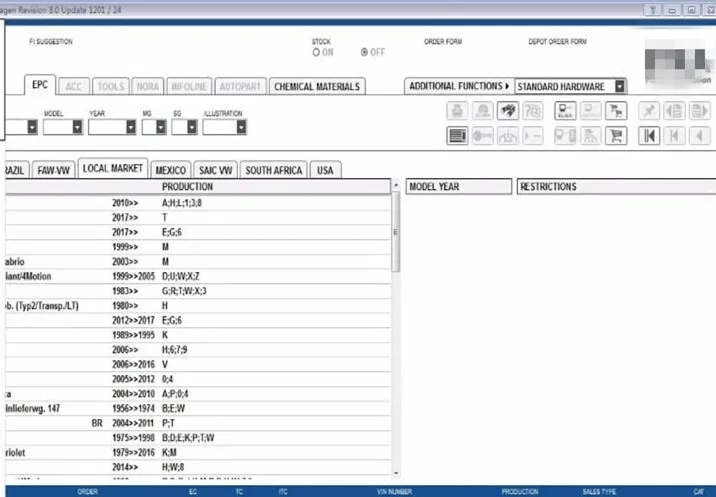Switch to the TOOLS tab
The height and width of the screenshot is (497, 716).
[111, 86]
